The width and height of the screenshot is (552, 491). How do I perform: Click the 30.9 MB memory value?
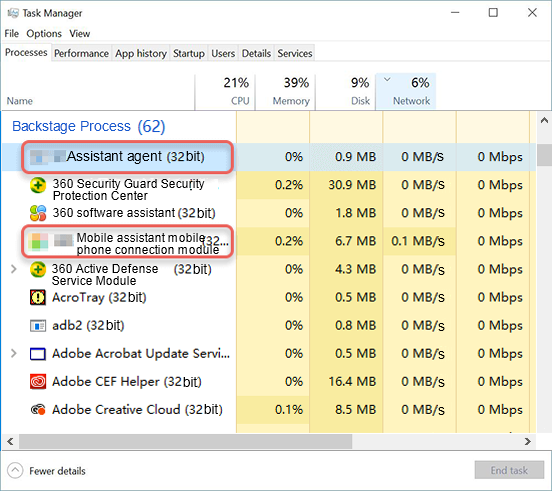[x=352, y=185]
